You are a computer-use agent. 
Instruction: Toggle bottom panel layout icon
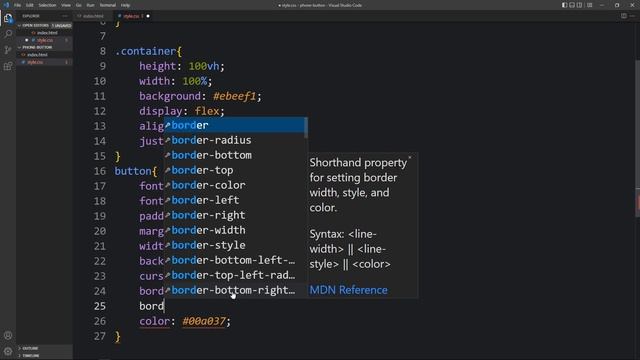pyautogui.click(x=572, y=5)
